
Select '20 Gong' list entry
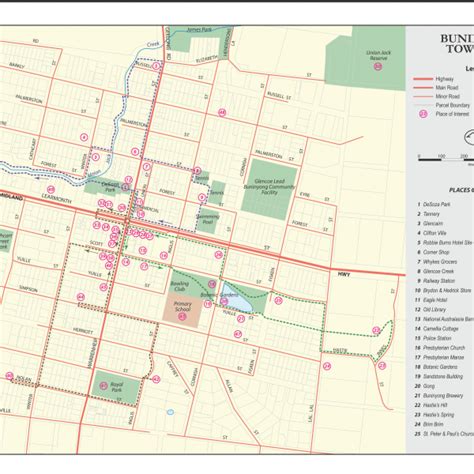click(425, 386)
